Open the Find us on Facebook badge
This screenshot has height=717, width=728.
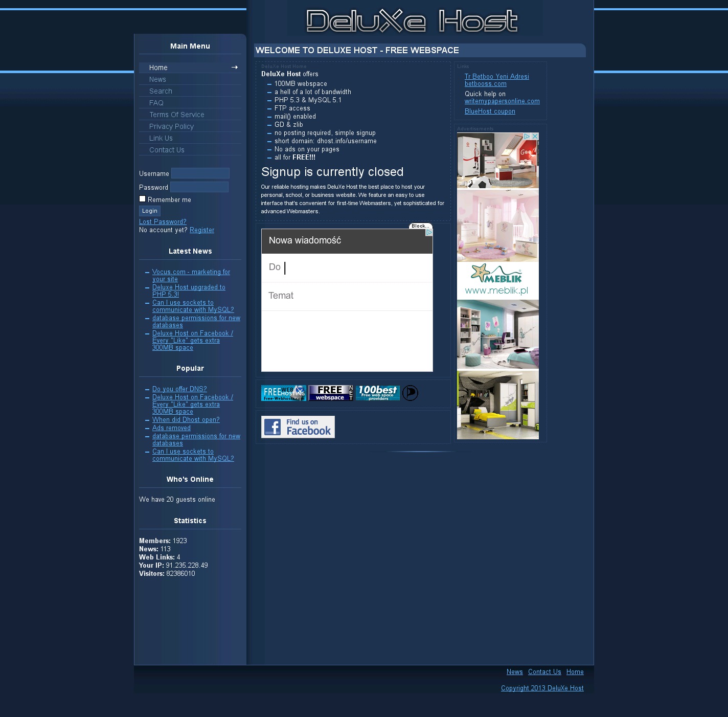pos(298,427)
